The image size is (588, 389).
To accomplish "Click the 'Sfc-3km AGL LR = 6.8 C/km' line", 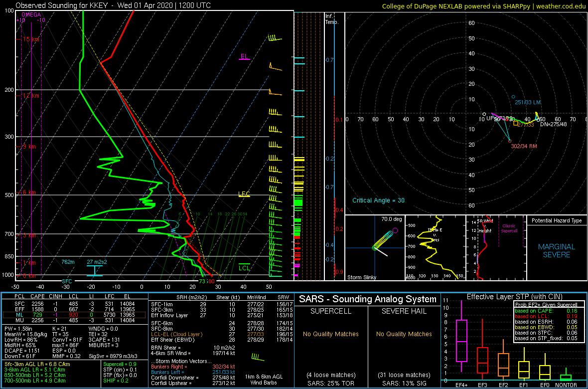I will 37,365.
